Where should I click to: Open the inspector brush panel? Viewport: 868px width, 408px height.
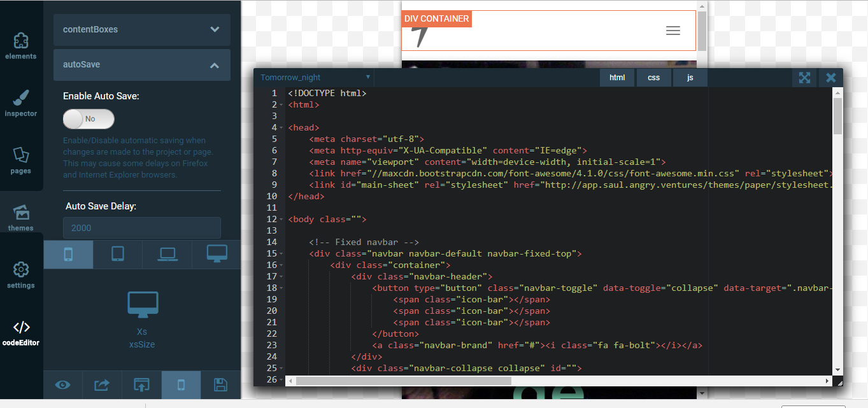pos(21,103)
